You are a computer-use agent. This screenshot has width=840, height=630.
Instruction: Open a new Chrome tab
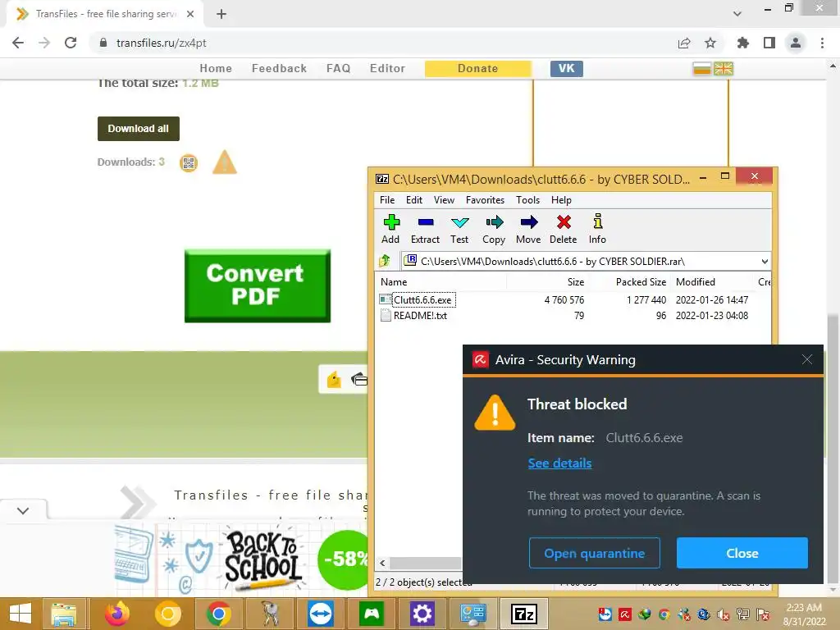coord(221,14)
